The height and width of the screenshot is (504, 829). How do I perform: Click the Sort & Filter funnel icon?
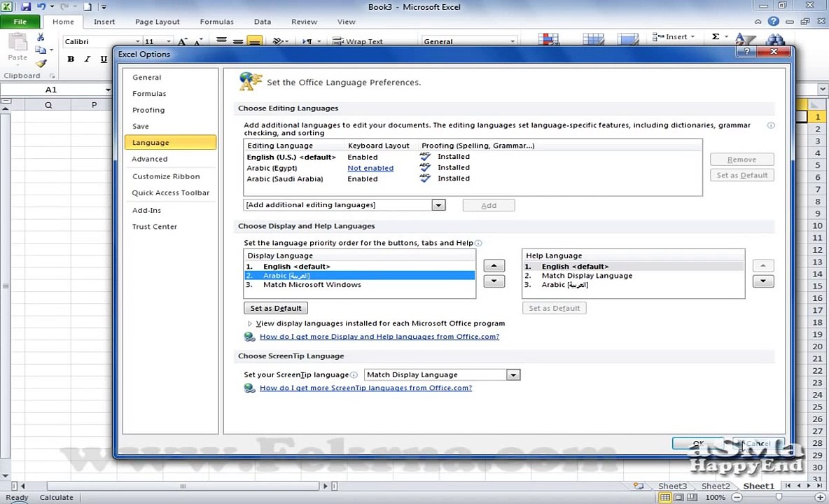(x=744, y=39)
